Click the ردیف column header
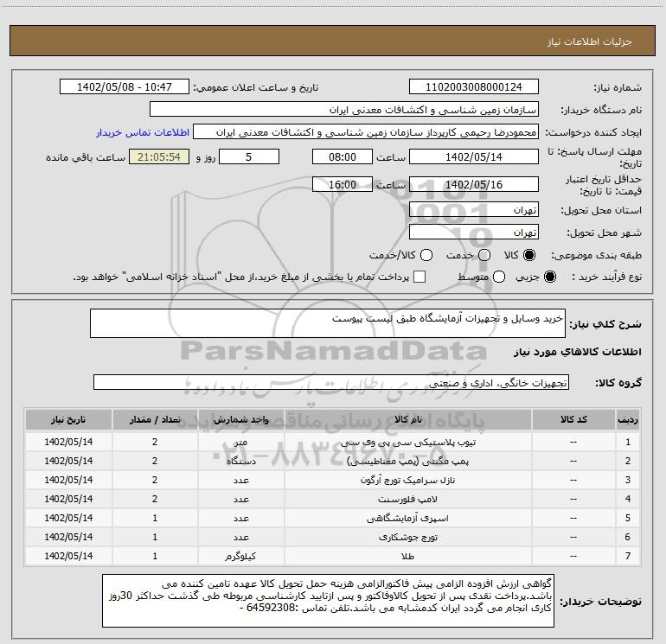Viewport: 666px width, 644px height. click(628, 420)
